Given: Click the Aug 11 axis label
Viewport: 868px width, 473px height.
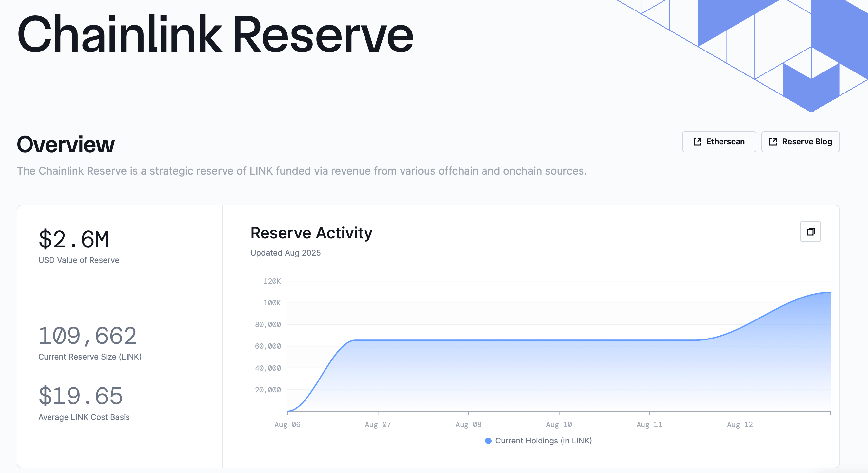Looking at the screenshot, I should coord(649,424).
